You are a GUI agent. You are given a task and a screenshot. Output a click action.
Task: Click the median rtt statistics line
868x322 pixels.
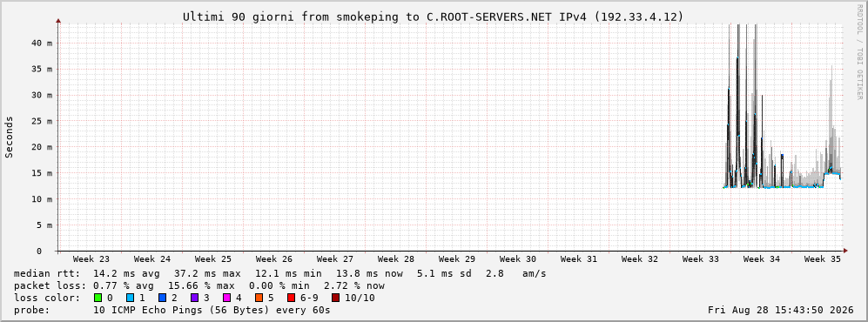(280, 274)
